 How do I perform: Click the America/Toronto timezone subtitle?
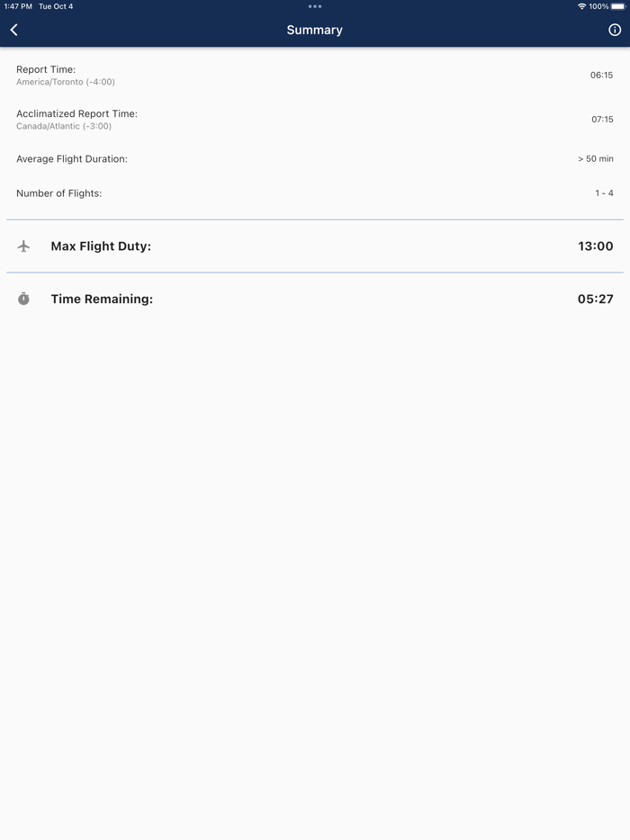[x=66, y=82]
